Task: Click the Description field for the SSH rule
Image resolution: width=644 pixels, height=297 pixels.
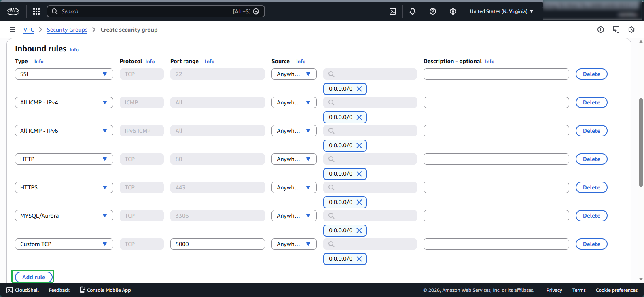Action: pyautogui.click(x=496, y=74)
